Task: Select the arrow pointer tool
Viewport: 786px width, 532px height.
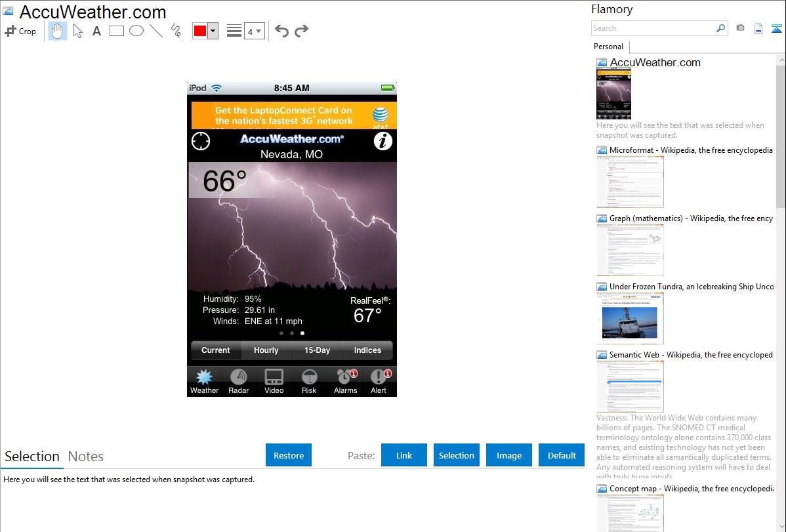Action: click(77, 31)
